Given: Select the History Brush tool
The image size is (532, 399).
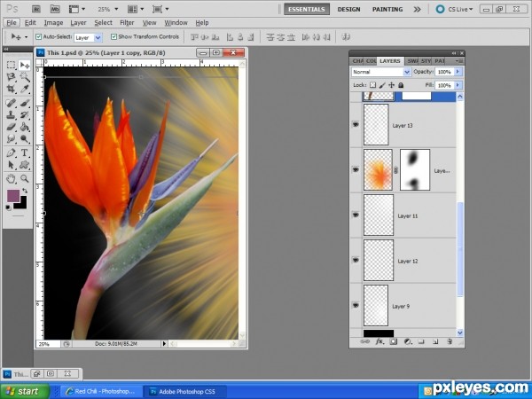Looking at the screenshot, I should [25, 115].
